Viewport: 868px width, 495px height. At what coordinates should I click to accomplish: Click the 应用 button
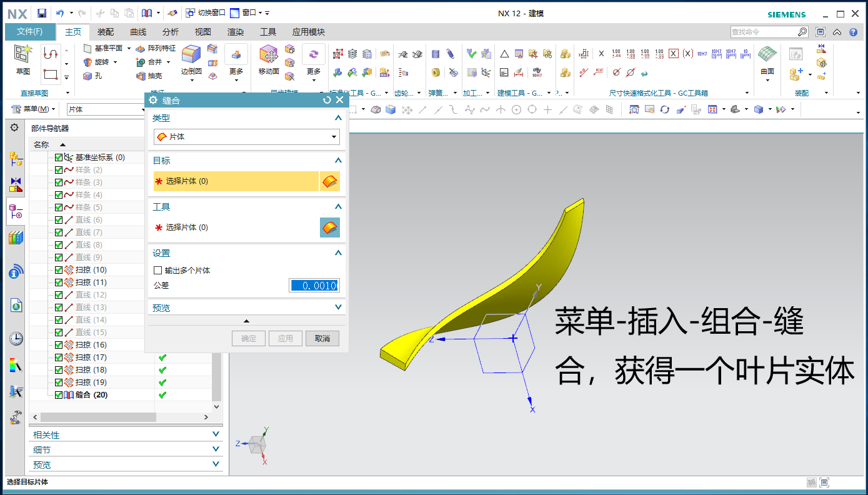point(286,338)
